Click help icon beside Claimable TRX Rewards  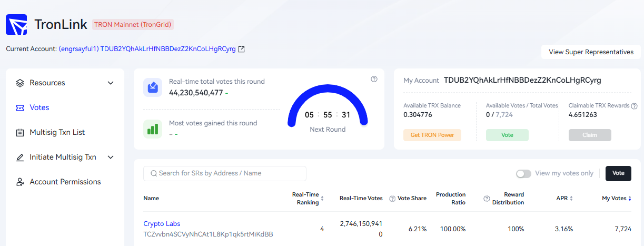[635, 106]
